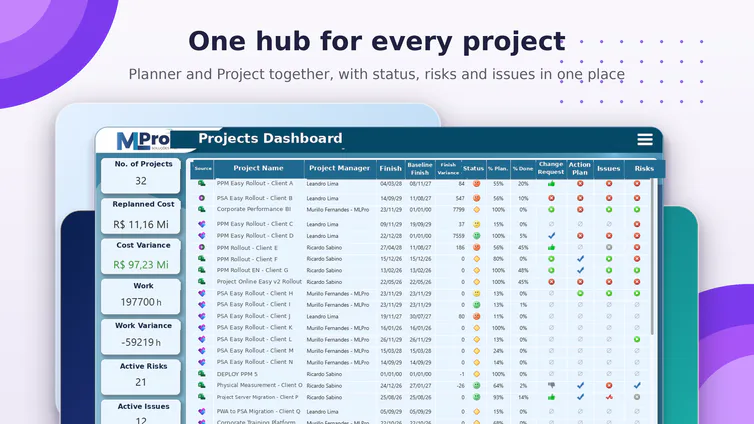Screen dimensions: 754x424
Task: Click green risks icon for Corporate Performance BI
Action: 637,210
